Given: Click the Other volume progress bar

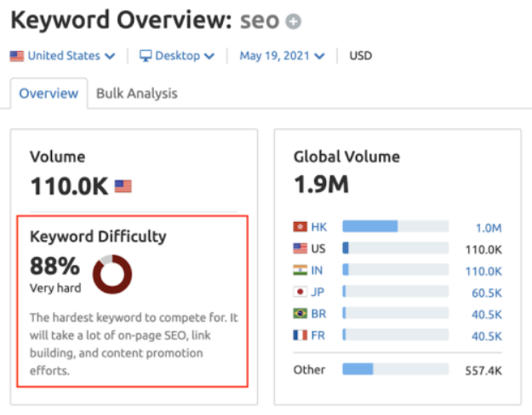Looking at the screenshot, I should pos(396,369).
